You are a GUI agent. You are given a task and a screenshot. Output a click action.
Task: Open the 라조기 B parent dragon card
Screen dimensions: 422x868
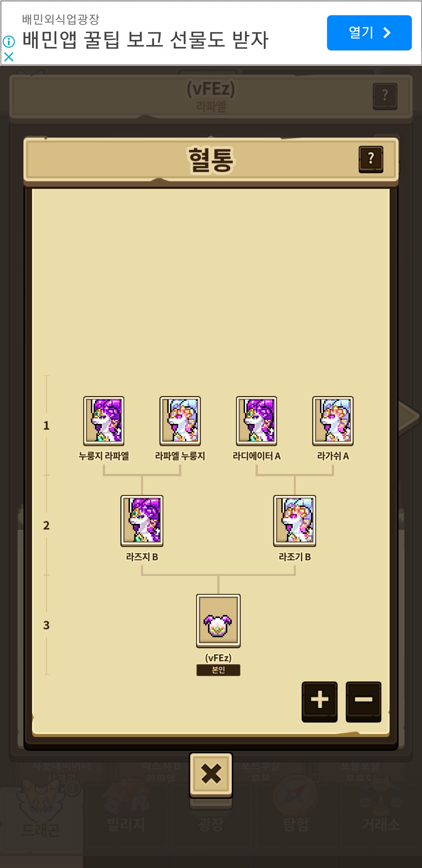point(295,520)
